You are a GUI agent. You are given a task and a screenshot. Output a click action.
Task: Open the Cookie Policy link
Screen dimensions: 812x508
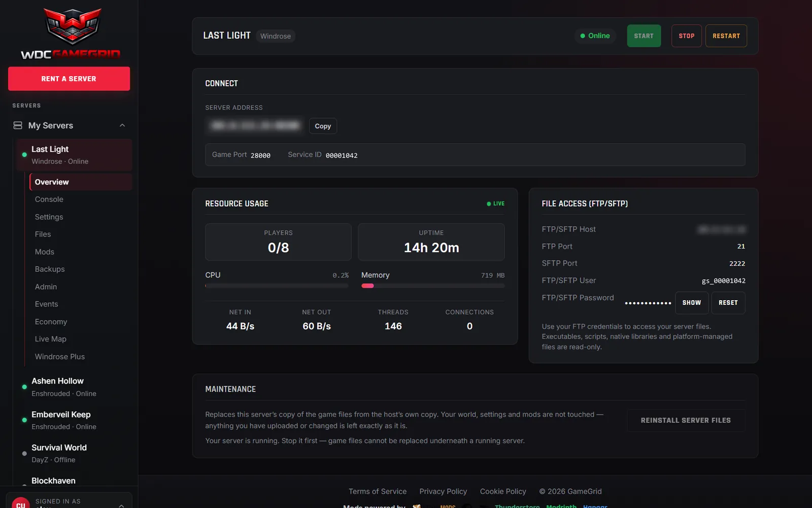point(503,491)
